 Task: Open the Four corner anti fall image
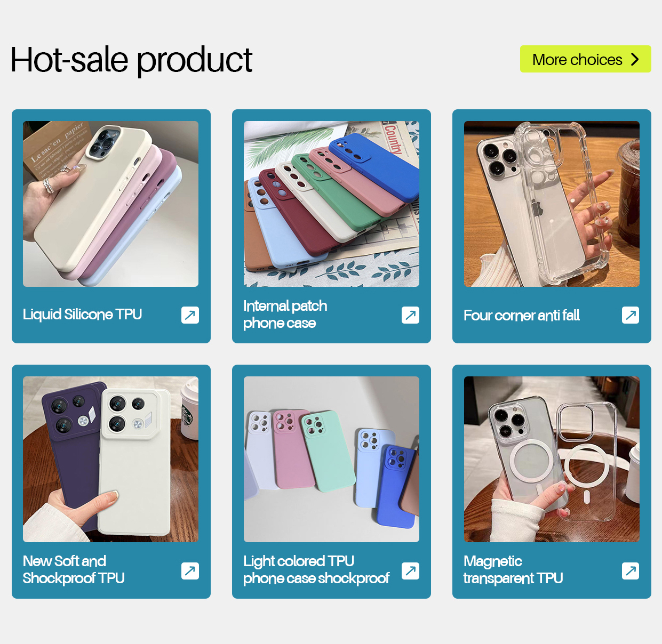(552, 204)
